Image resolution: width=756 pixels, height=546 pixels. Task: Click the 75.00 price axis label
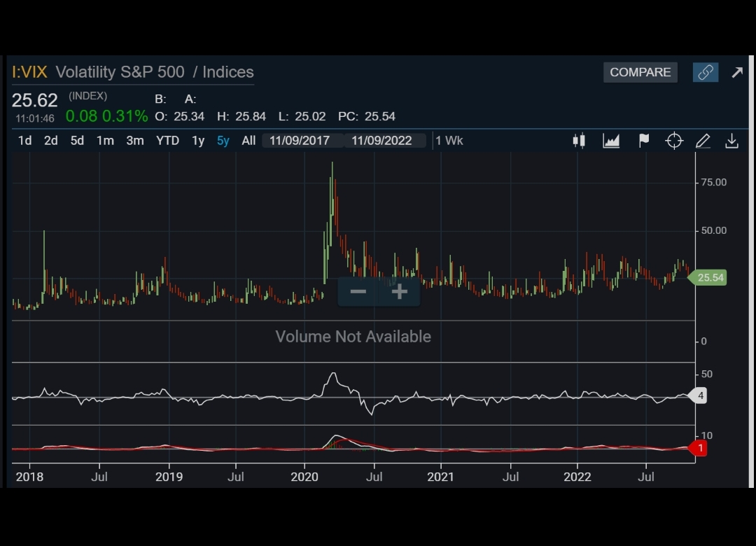tap(713, 182)
